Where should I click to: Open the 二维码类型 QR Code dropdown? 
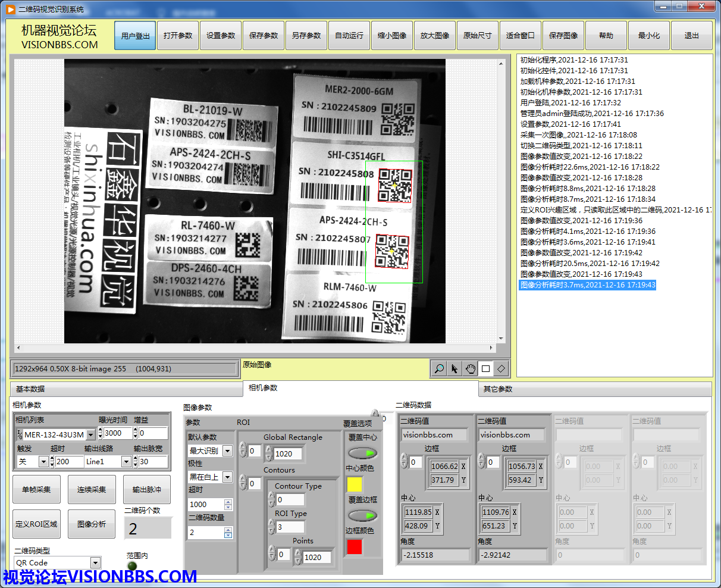click(95, 562)
